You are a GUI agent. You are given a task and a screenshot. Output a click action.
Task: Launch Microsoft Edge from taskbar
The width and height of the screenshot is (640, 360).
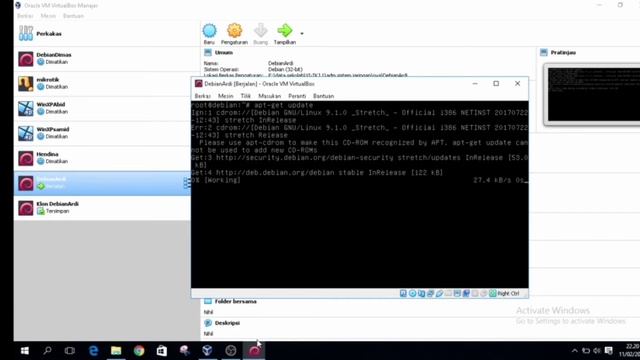pyautogui.click(x=93, y=351)
